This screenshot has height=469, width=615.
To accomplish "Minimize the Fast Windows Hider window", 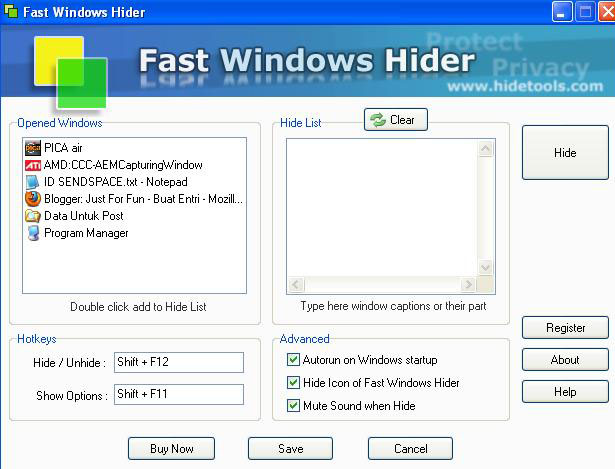I will point(562,12).
